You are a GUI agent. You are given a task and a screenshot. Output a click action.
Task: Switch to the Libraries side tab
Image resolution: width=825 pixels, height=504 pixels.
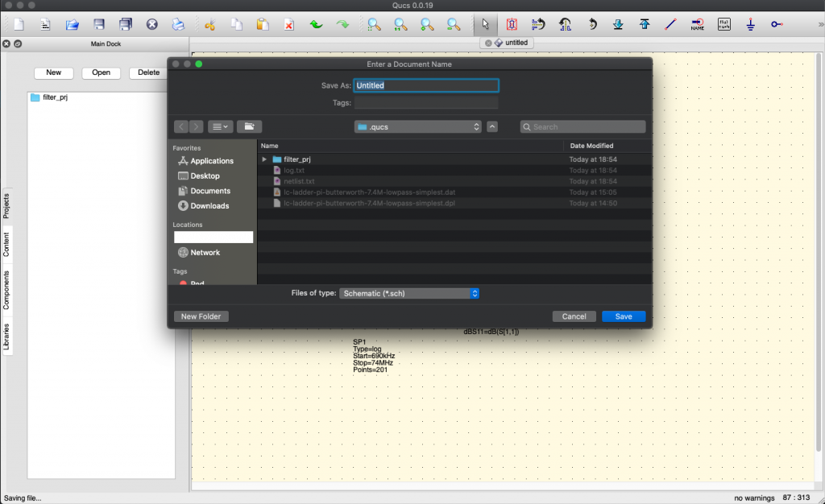(6, 337)
